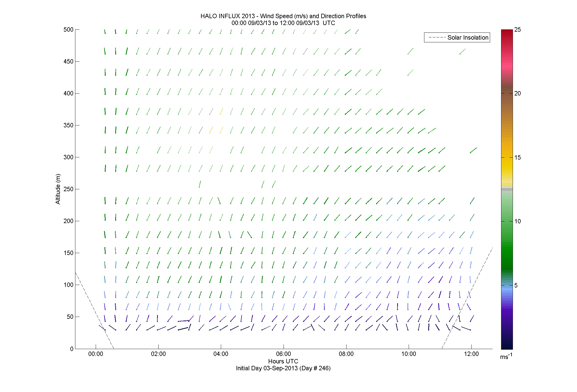
Task: Click the 250 altitude tick label
Action: point(68,189)
